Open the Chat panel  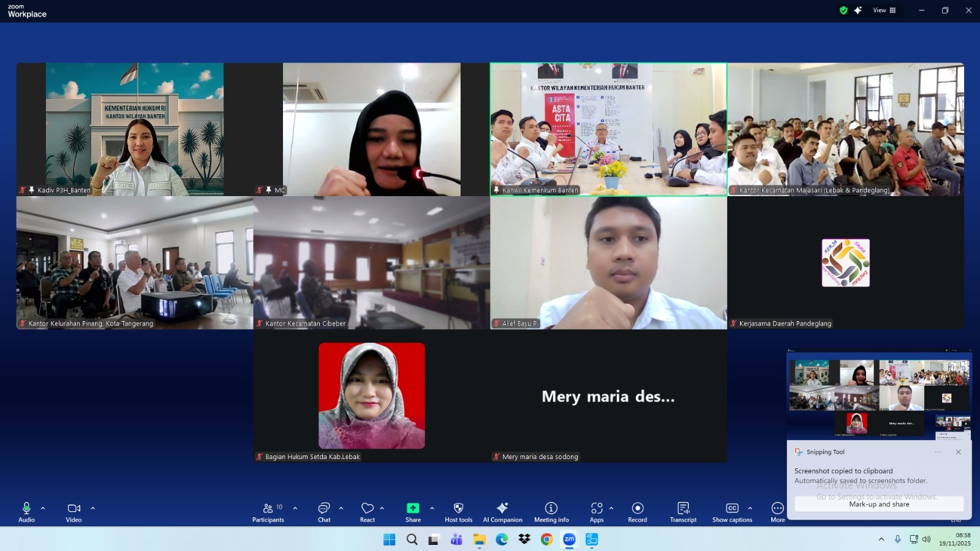pos(324,512)
